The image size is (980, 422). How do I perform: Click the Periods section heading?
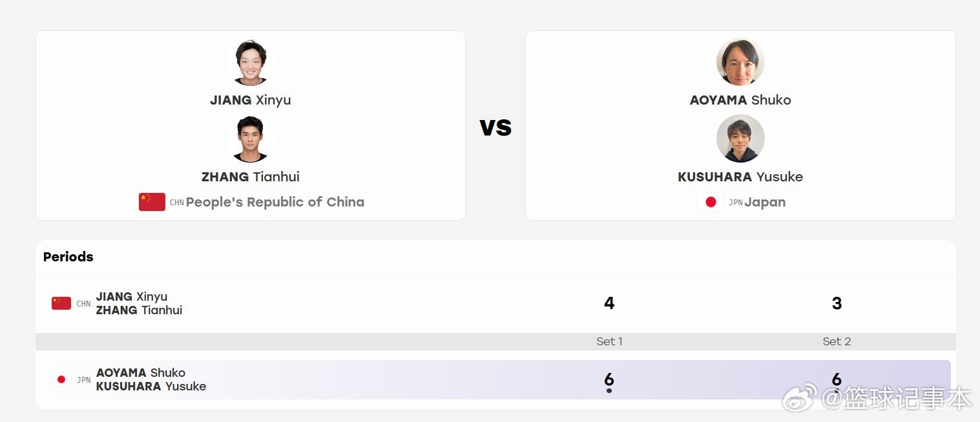68,257
